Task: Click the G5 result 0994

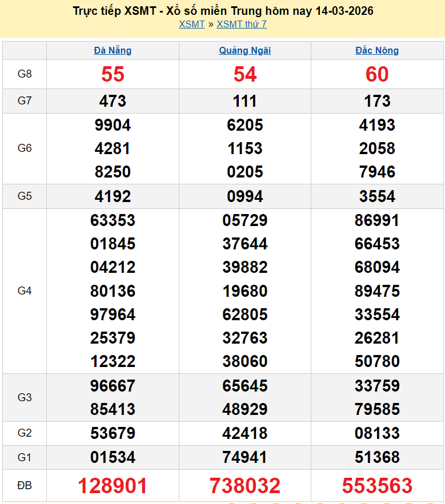Action: click(245, 196)
